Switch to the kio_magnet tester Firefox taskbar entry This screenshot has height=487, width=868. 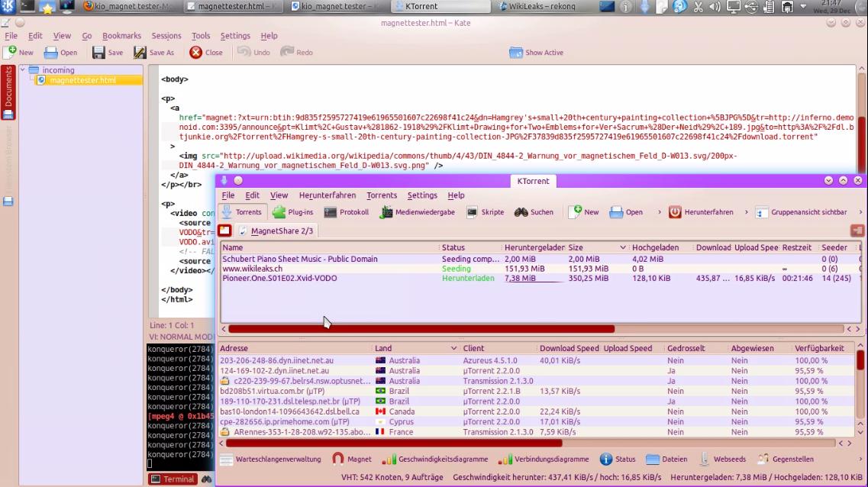129,7
